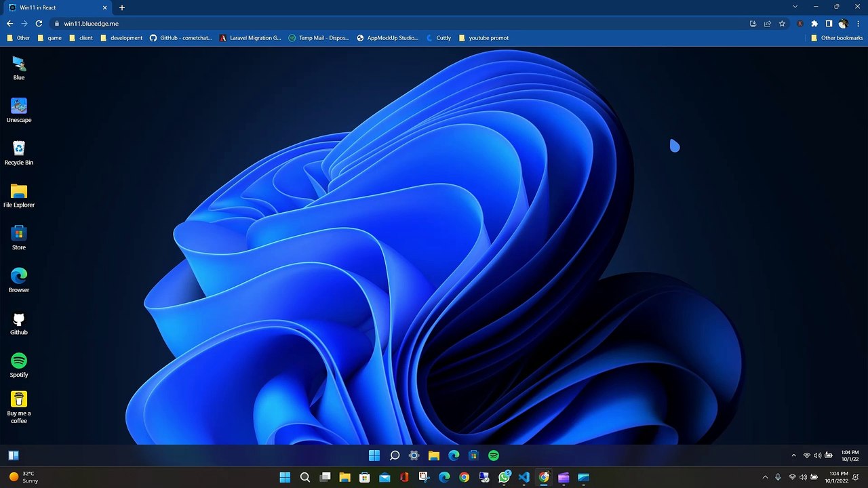This screenshot has height=488, width=868.
Task: Open the widgets panel icon in web taskbar
Action: point(14,455)
